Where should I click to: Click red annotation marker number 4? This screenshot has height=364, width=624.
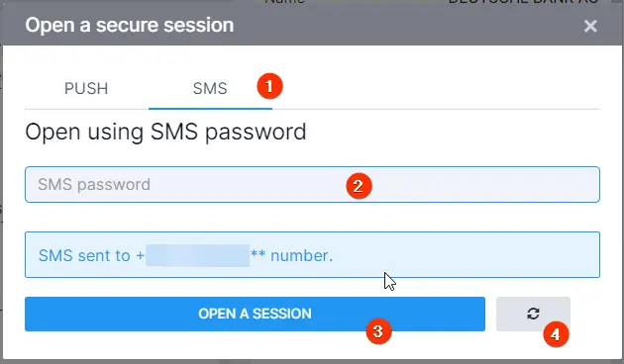pos(556,334)
